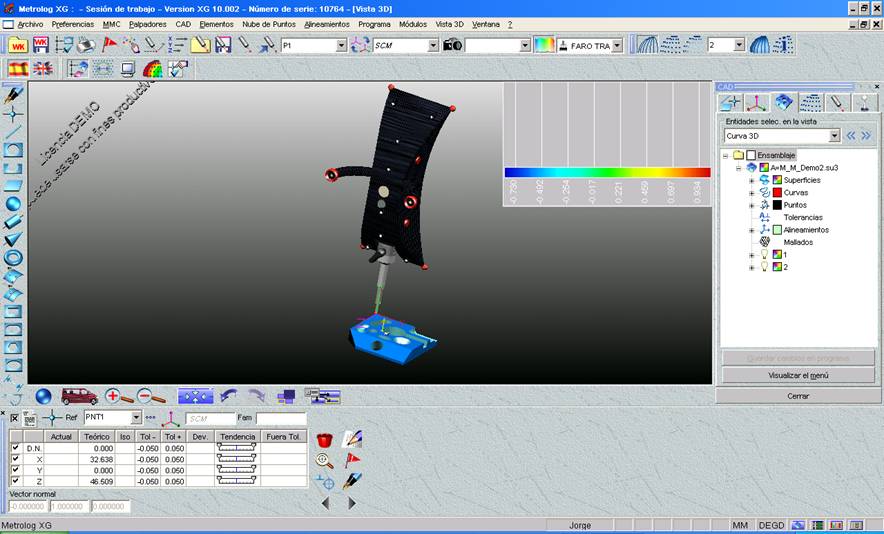Screen dimensions: 884x534
Task: Click the printer icon in toolbar
Action: point(86,45)
